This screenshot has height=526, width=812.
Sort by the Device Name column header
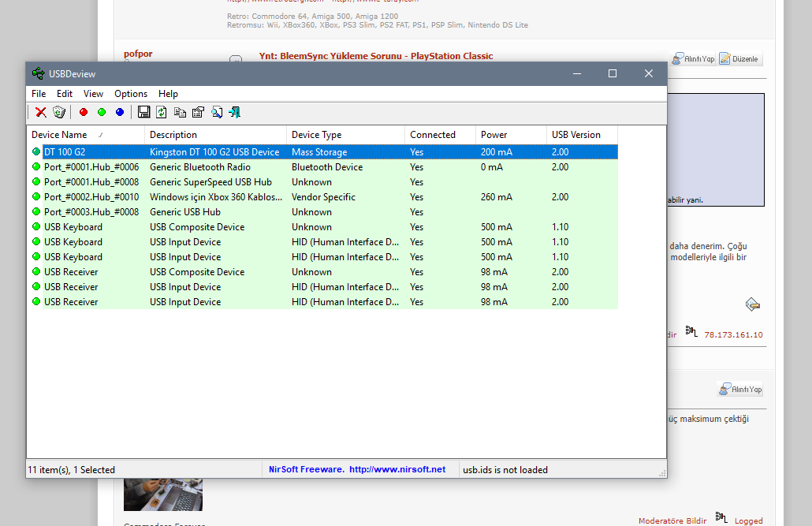tap(86, 135)
